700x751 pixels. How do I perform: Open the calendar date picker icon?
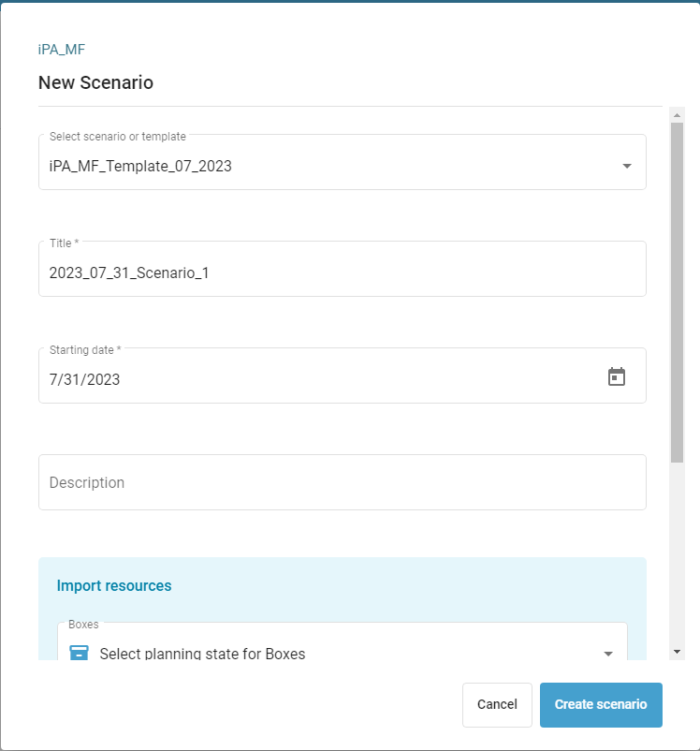616,376
